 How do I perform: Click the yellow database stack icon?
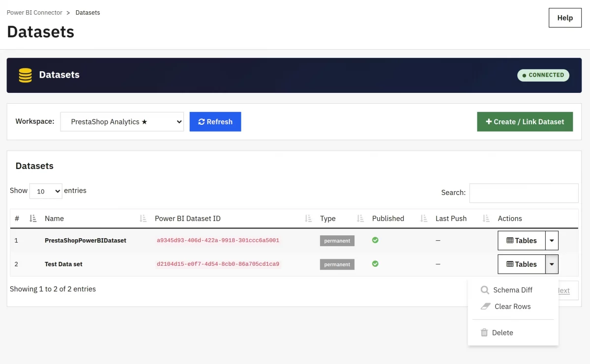point(25,75)
